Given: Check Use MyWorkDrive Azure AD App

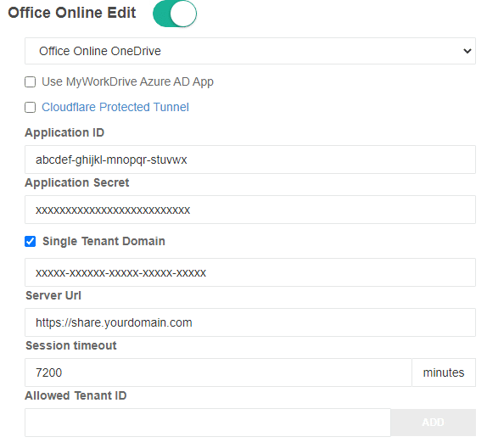Looking at the screenshot, I should pyautogui.click(x=31, y=82).
